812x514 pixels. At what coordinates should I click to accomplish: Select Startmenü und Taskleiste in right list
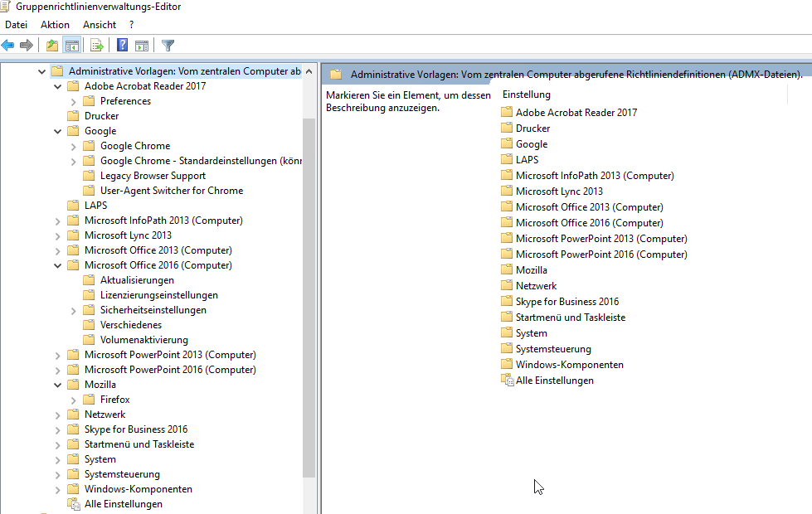(570, 318)
